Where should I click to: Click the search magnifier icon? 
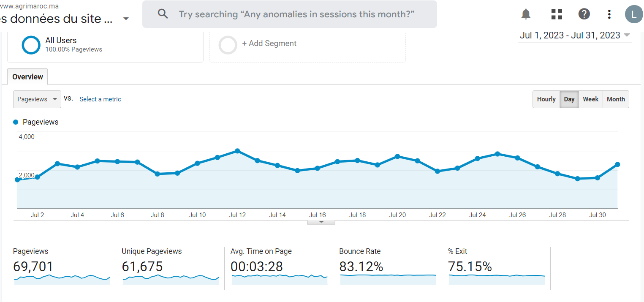(x=163, y=14)
